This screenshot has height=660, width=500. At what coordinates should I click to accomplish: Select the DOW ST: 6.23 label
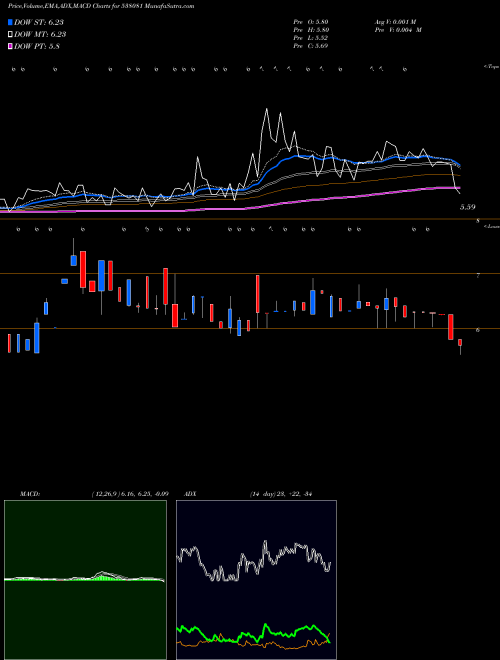(39, 22)
